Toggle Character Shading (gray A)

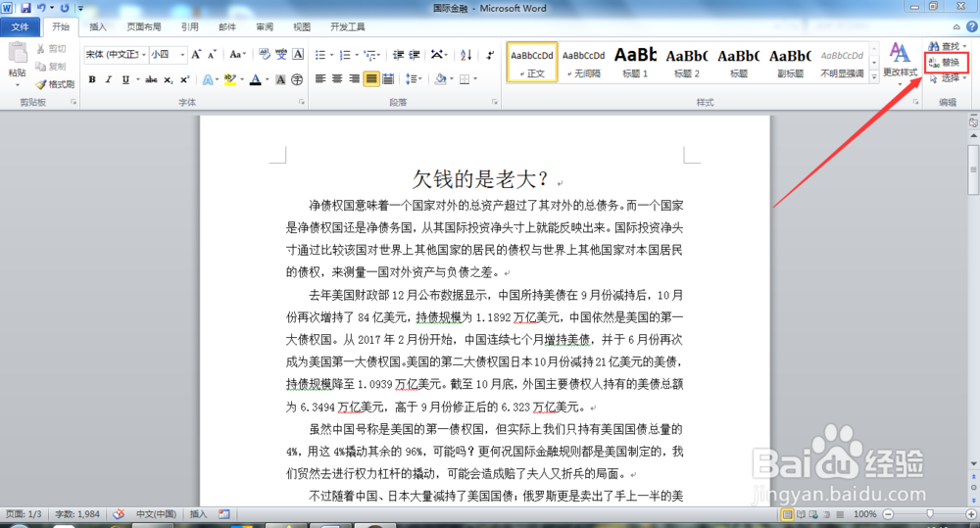(280, 79)
